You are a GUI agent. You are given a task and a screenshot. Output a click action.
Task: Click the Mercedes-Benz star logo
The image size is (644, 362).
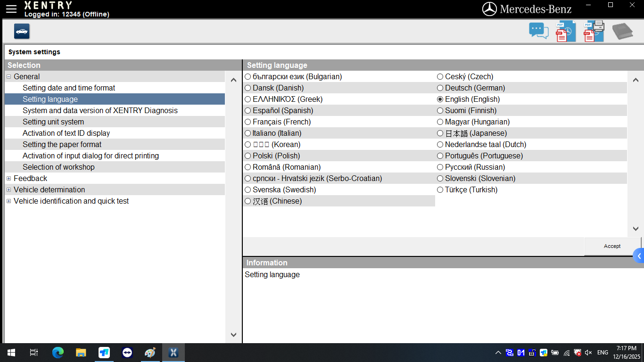point(490,8)
